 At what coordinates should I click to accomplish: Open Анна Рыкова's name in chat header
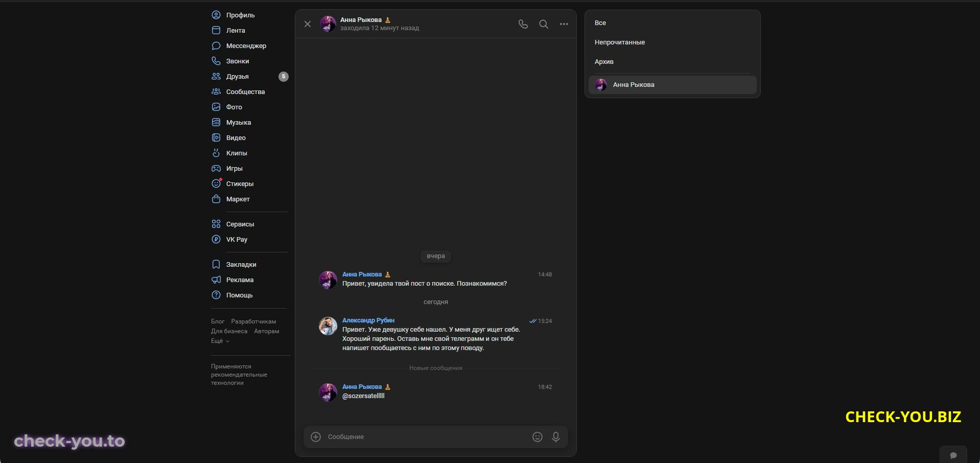[x=361, y=20]
